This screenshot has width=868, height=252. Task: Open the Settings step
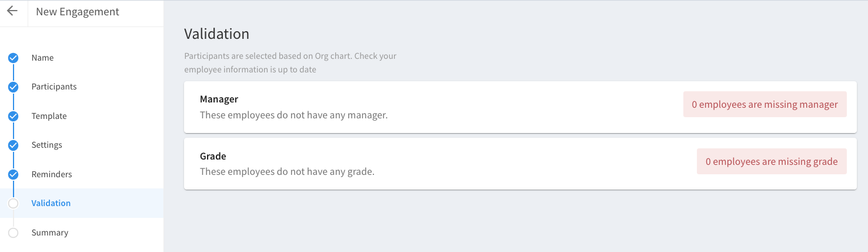pos(46,145)
